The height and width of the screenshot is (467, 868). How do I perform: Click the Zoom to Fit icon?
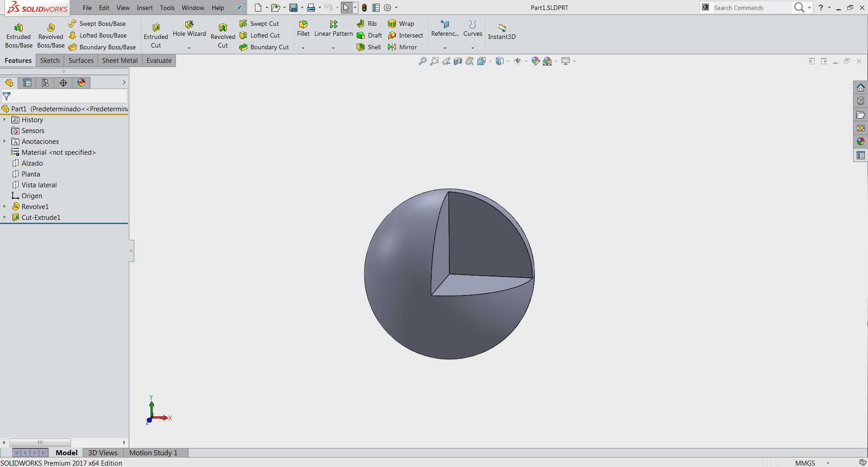pos(422,61)
